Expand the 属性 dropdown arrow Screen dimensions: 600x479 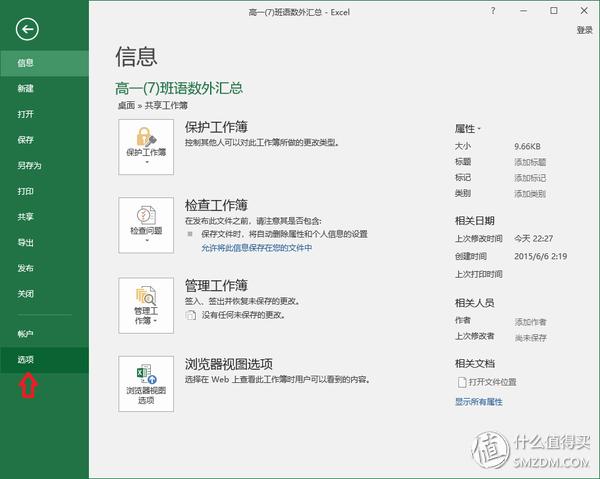click(479, 129)
